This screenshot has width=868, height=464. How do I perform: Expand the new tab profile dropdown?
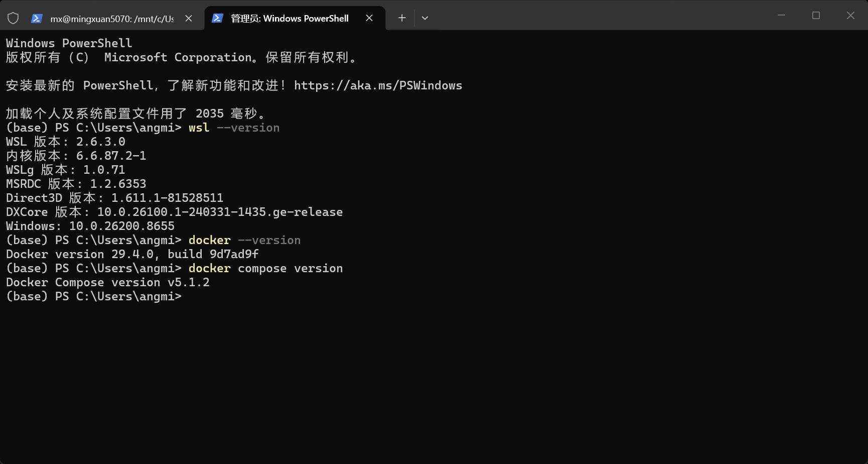click(x=425, y=18)
